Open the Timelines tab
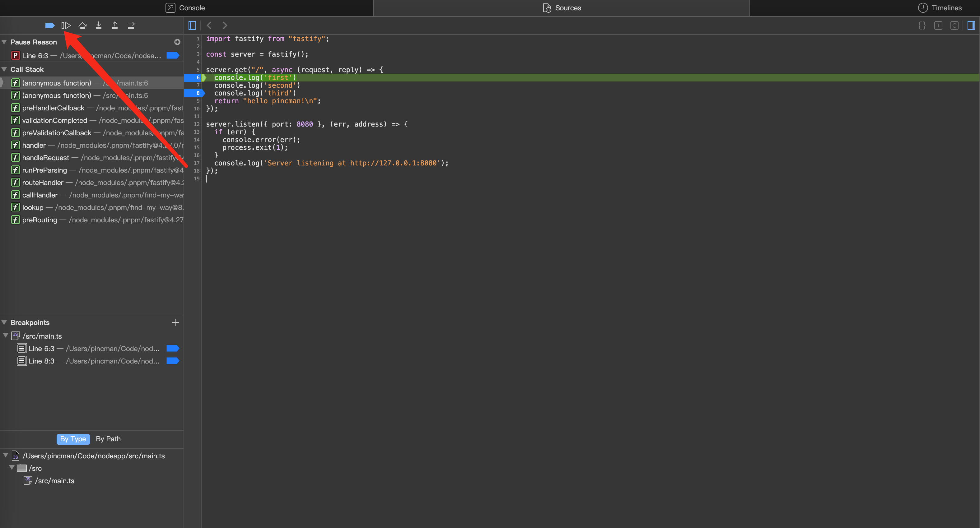Viewport: 980px width, 528px height. coord(940,8)
